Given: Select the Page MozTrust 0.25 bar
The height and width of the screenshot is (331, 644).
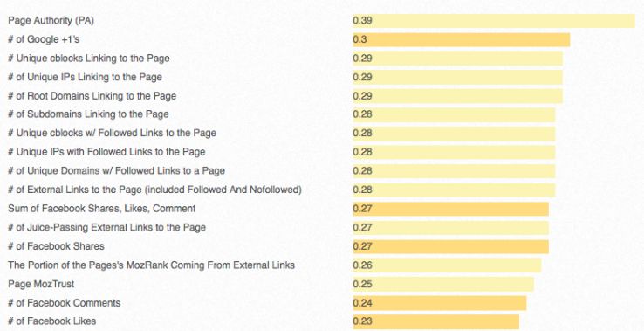Looking at the screenshot, I should coord(443,285).
